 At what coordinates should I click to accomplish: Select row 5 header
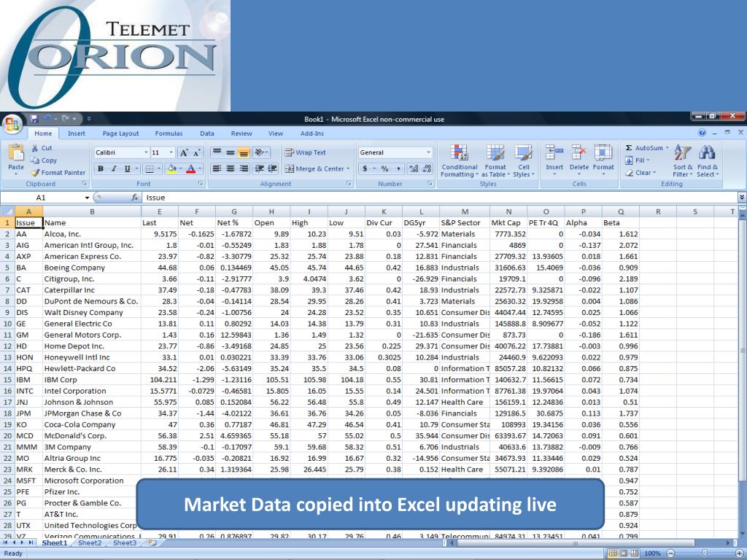pos(7,268)
